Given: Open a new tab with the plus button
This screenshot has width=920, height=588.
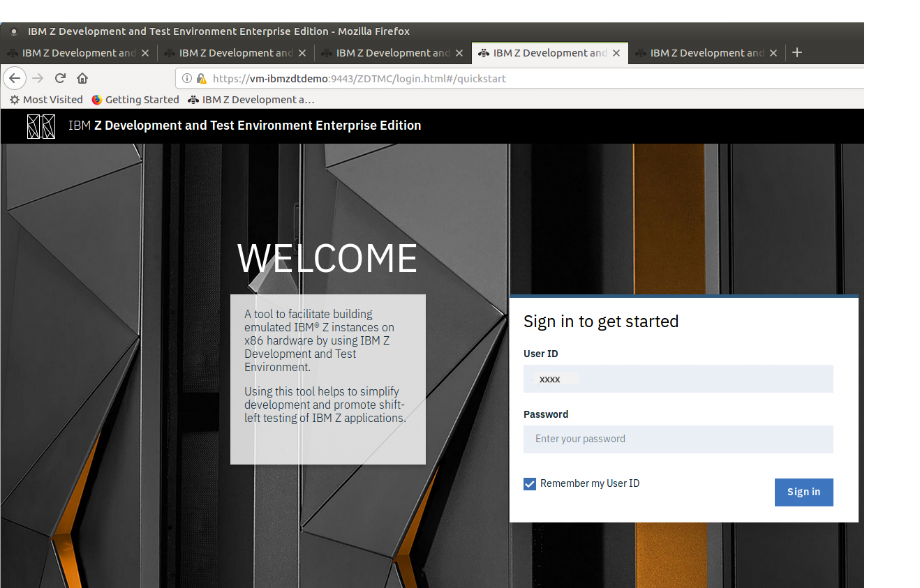Looking at the screenshot, I should [796, 52].
